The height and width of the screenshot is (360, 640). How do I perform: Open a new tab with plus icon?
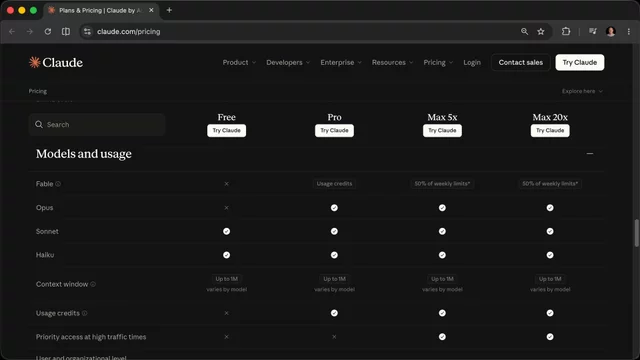pos(169,10)
